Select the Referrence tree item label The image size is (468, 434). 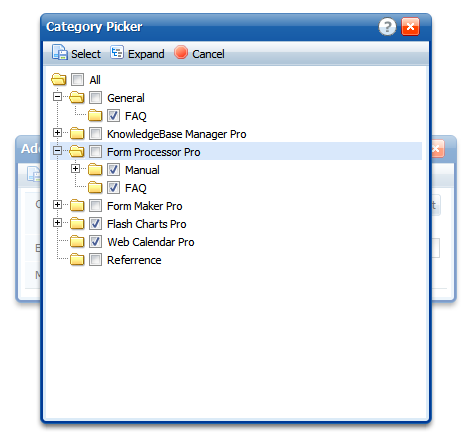[x=134, y=260]
